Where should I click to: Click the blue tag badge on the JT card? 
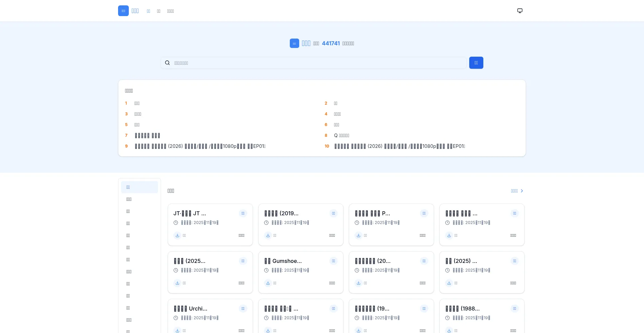[243, 213]
